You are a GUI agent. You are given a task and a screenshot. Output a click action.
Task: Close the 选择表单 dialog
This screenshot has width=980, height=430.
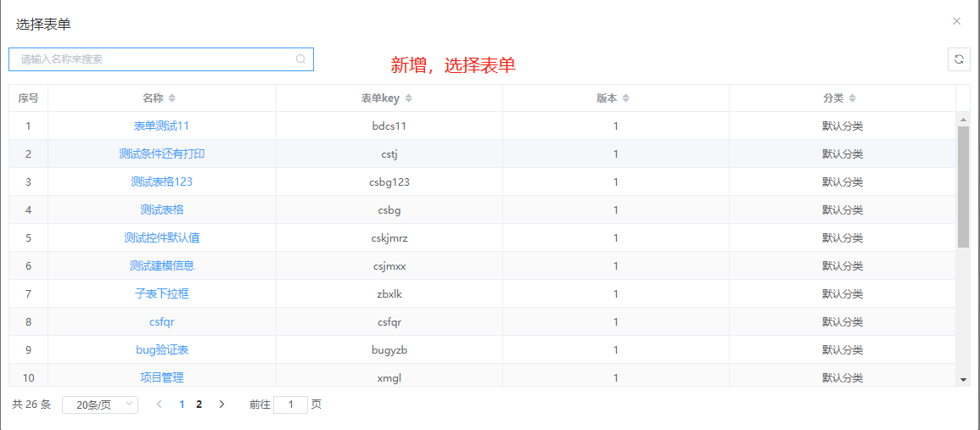[956, 21]
